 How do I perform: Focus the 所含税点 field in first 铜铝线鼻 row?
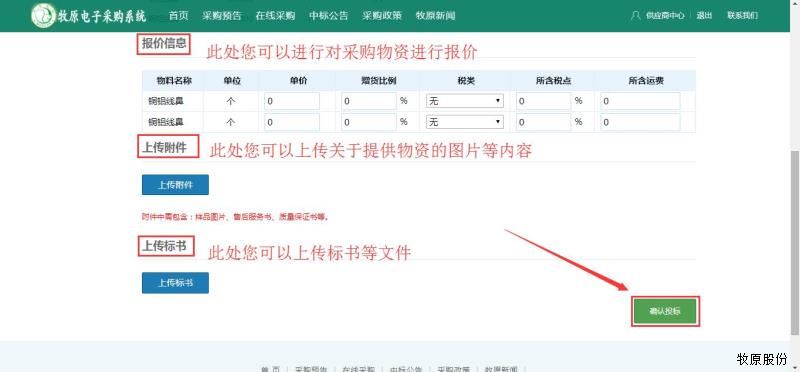[543, 101]
